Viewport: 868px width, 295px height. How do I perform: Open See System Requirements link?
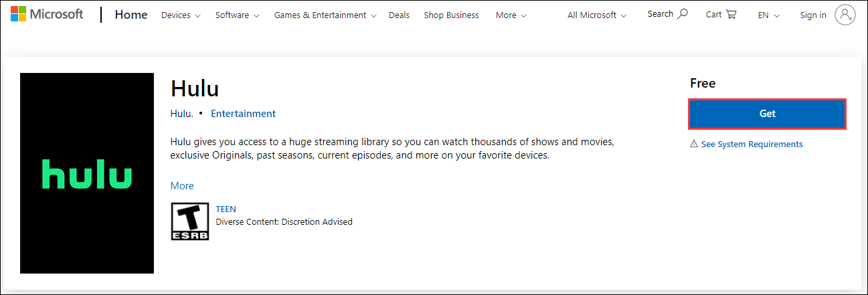(752, 144)
